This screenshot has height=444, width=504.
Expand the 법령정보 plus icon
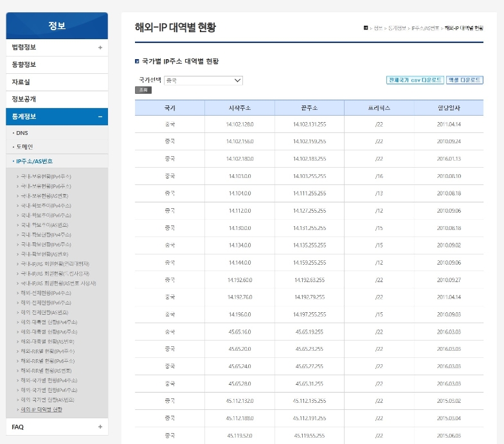(100, 48)
